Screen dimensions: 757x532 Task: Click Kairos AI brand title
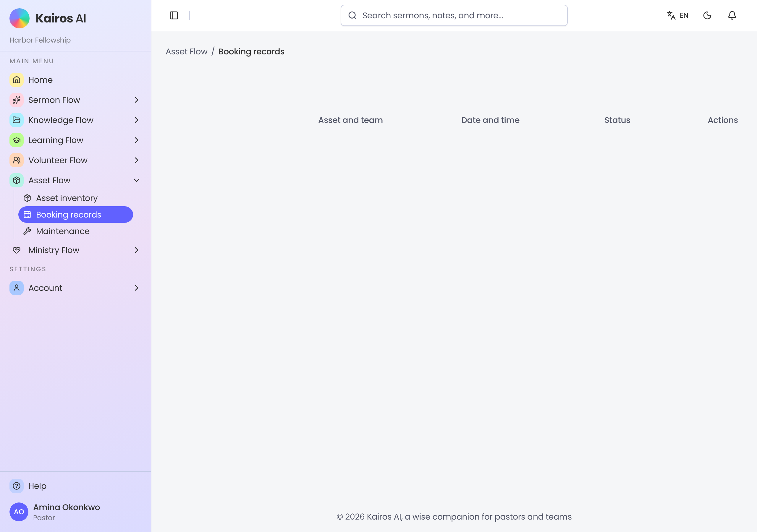click(x=61, y=18)
